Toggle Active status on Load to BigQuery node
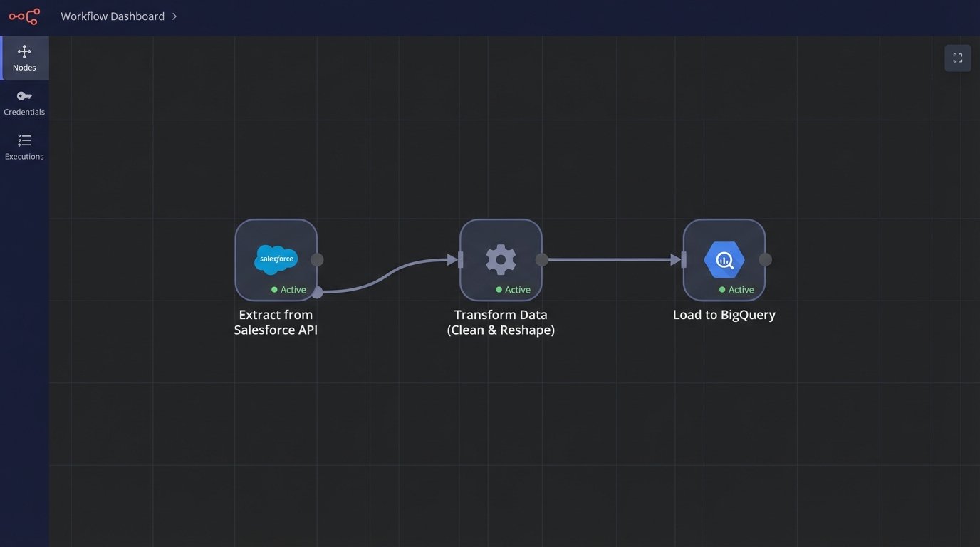 click(x=736, y=290)
